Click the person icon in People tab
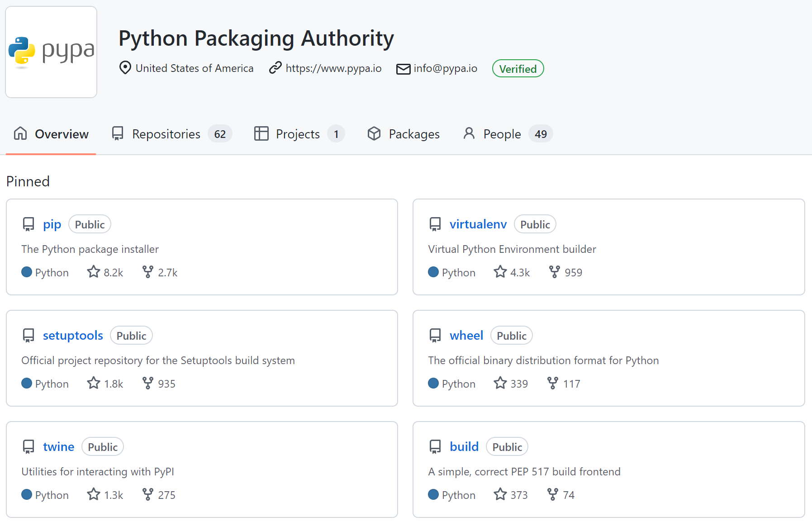This screenshot has height=531, width=812. click(469, 133)
